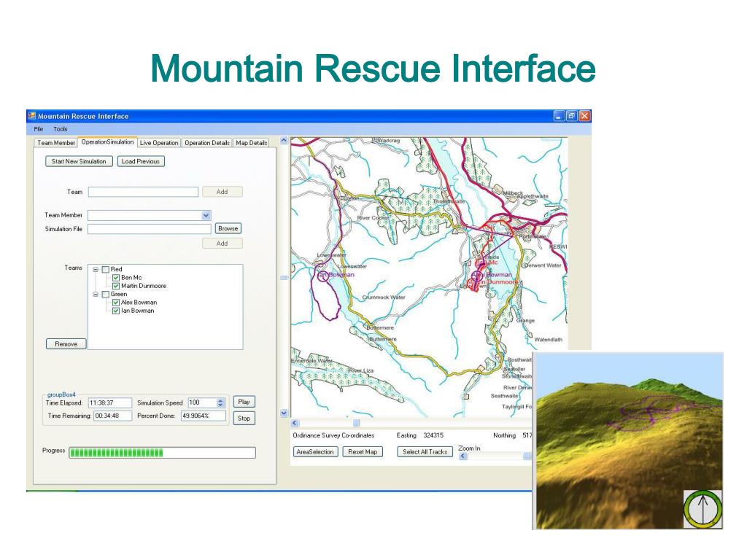The image size is (747, 560).
Task: Switch to the Live Operation tab
Action: (159, 143)
